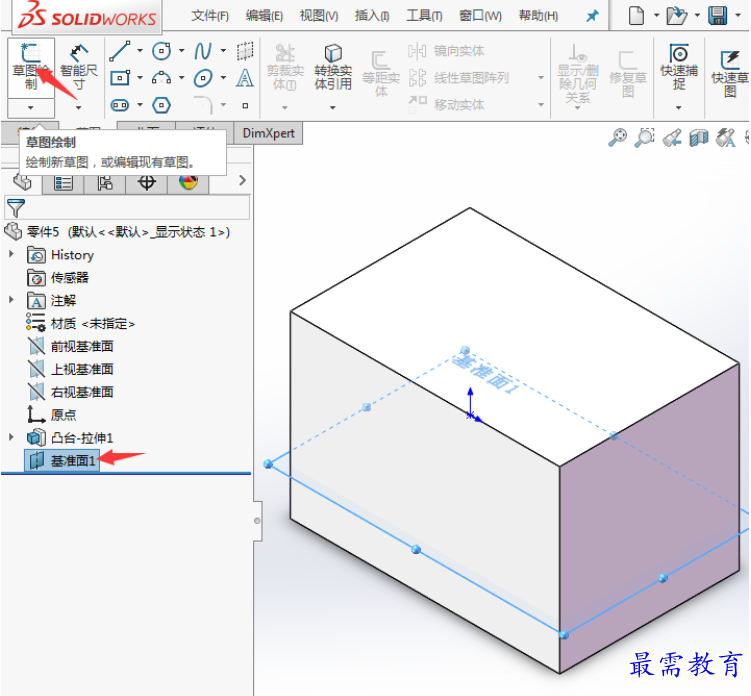Select the Corner Rectangle tool

(120, 78)
